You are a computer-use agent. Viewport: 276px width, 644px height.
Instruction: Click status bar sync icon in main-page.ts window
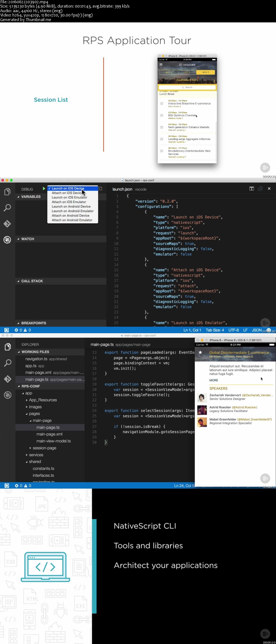[x=7, y=486]
